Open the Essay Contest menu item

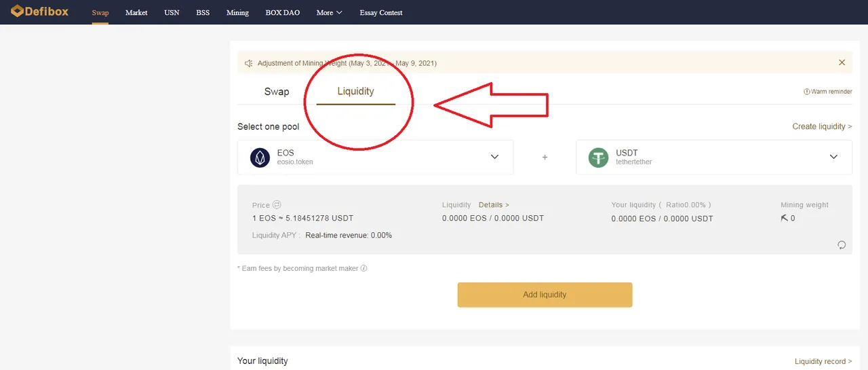point(381,12)
